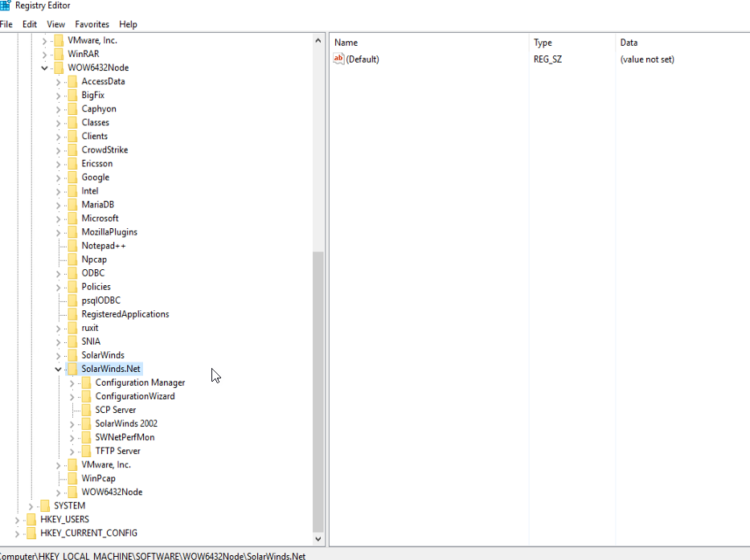Image resolution: width=750 pixels, height=560 pixels.
Task: Click the psqlODBC folder icon
Action: [72, 300]
